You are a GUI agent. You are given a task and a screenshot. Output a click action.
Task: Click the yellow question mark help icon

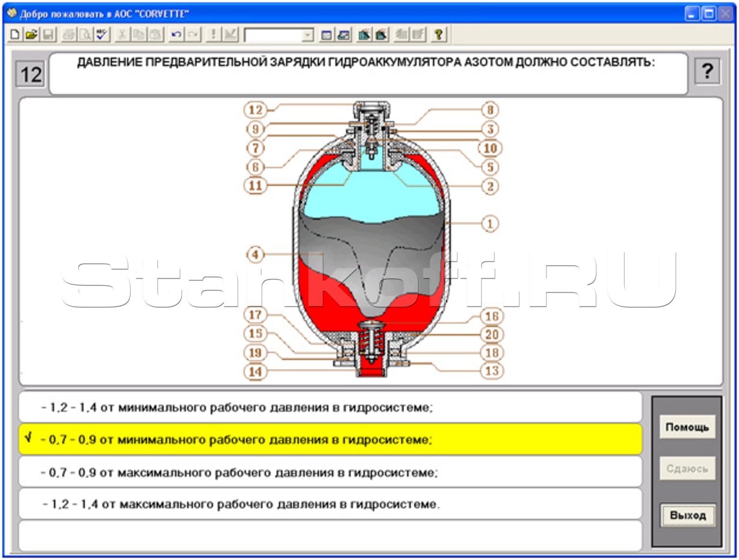click(x=438, y=35)
